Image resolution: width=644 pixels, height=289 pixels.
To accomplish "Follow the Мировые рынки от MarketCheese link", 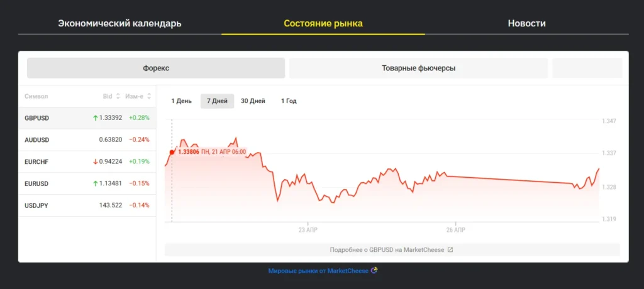I will point(318,271).
